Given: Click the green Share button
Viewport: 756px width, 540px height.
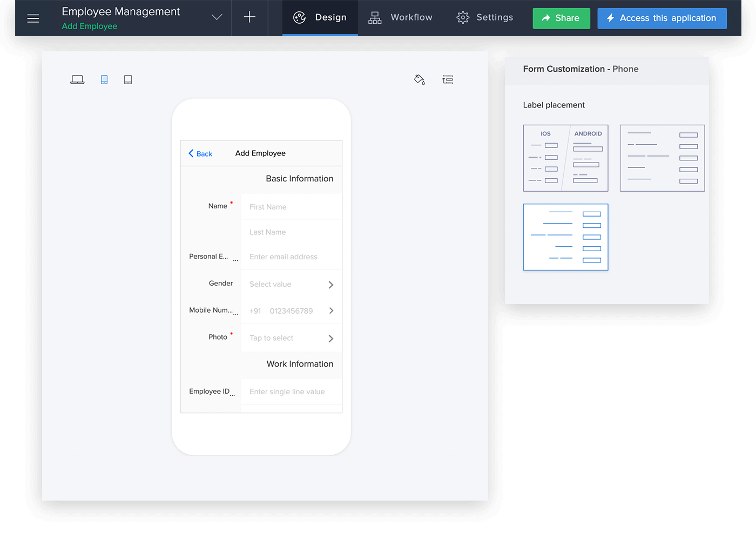Looking at the screenshot, I should [561, 18].
